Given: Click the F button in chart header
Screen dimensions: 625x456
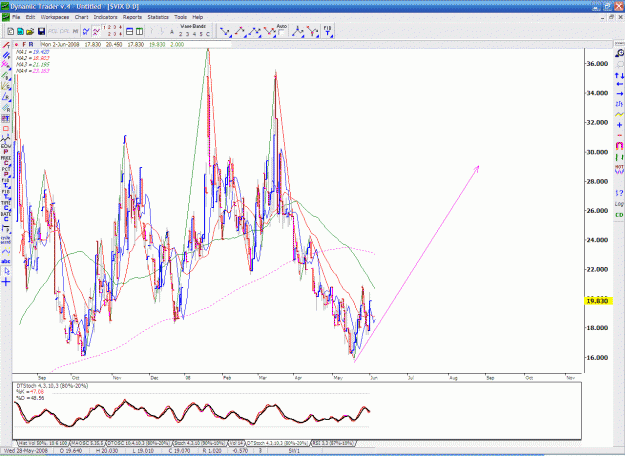Looking at the screenshot, I should point(24,44).
